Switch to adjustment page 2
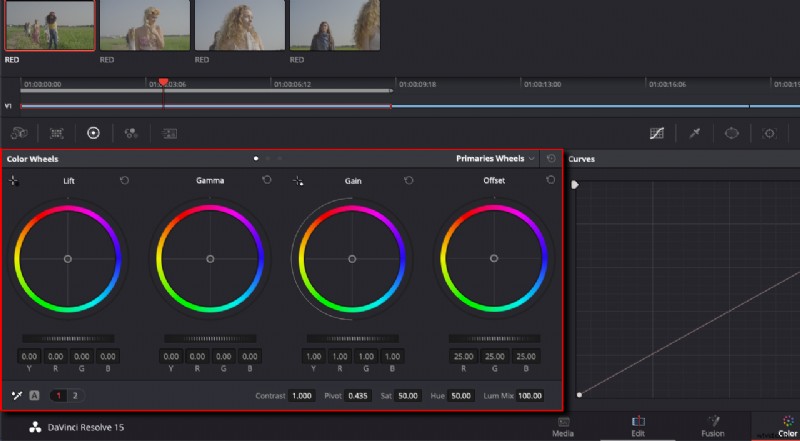The width and height of the screenshot is (800, 441). [x=76, y=395]
